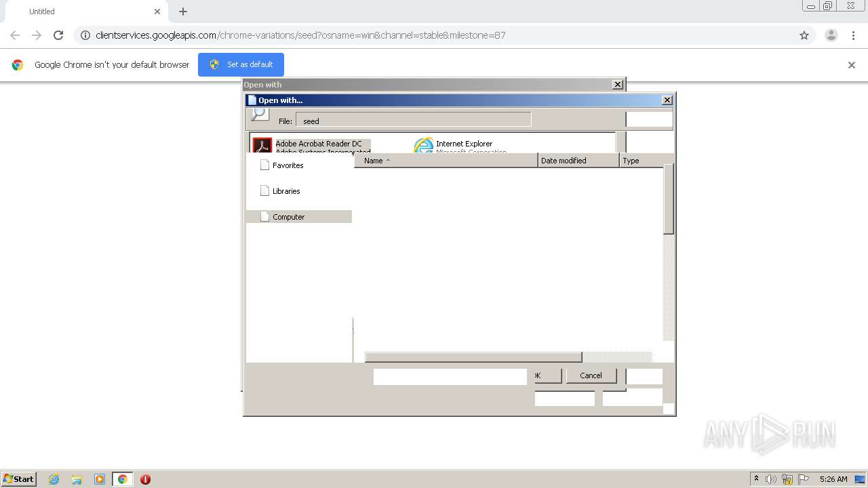
Task: Open the Chrome profile avatar
Action: coord(831,35)
